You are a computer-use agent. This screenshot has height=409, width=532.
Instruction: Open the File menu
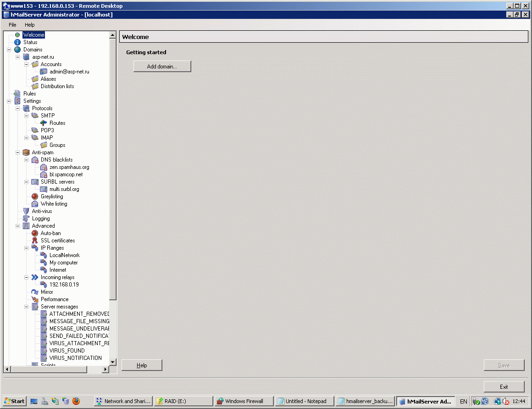pyautogui.click(x=12, y=25)
